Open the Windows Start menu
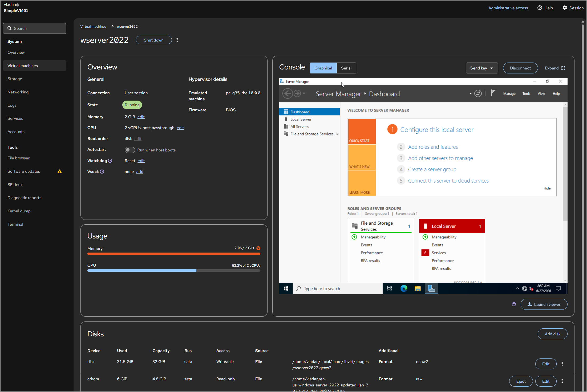The width and height of the screenshot is (587, 392). pos(286,288)
